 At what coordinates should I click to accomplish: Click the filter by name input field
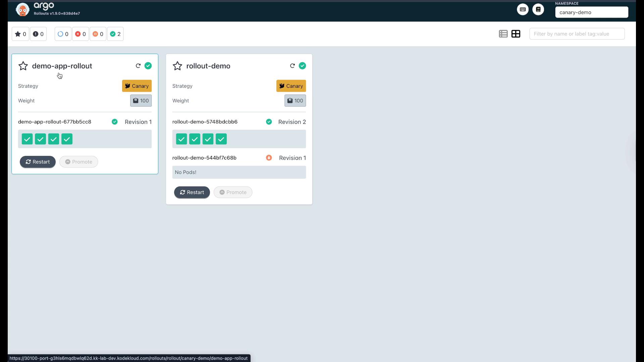click(577, 34)
